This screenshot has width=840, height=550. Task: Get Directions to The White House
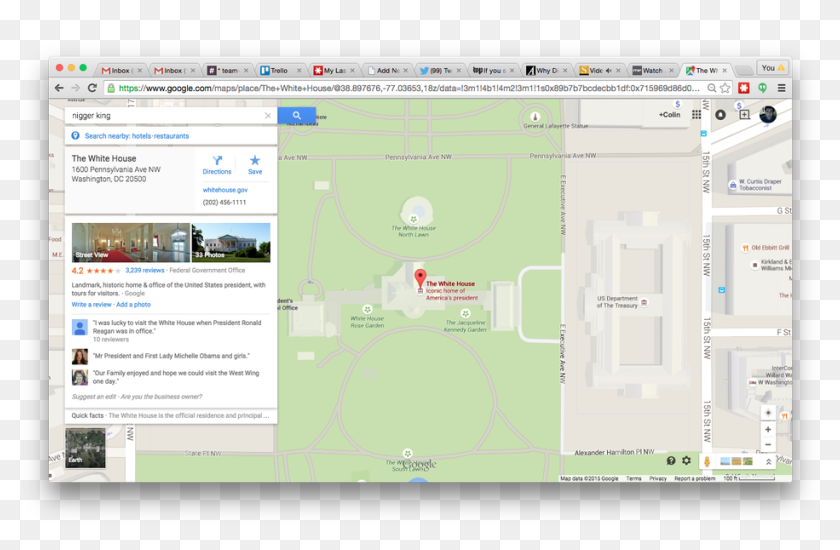click(217, 165)
